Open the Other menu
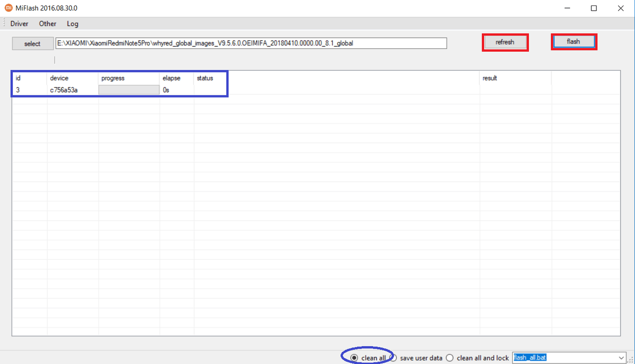The image size is (635, 364). coord(48,24)
